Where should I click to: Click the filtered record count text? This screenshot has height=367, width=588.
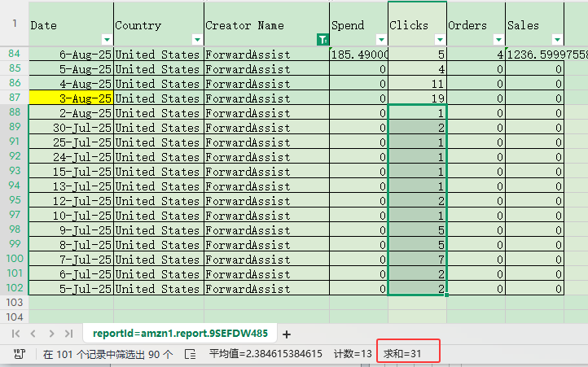[108, 354]
